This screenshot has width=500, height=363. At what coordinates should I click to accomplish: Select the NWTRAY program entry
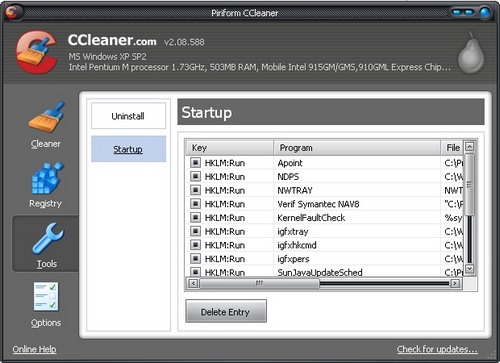(x=295, y=190)
